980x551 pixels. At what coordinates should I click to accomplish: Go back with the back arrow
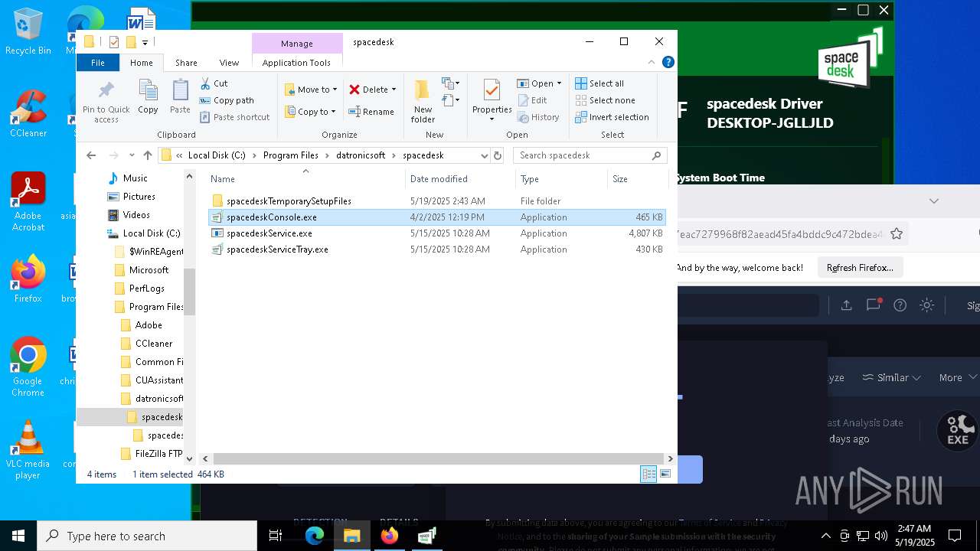(91, 155)
